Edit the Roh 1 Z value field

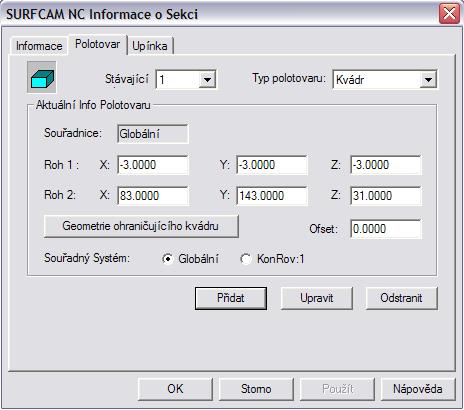point(386,165)
